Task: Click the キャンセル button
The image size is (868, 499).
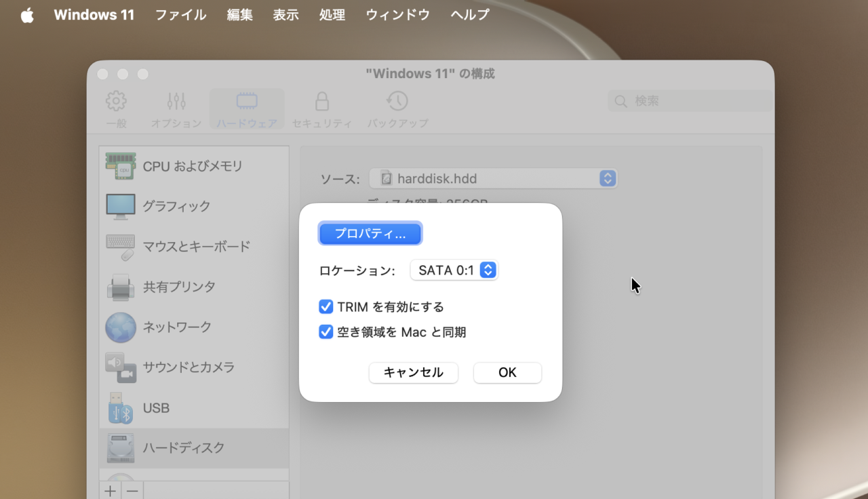Action: 414,373
